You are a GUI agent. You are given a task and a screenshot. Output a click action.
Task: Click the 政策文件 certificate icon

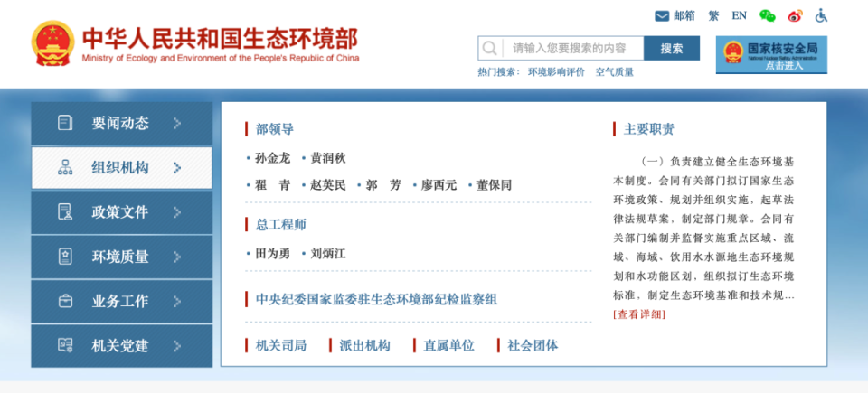pos(65,212)
